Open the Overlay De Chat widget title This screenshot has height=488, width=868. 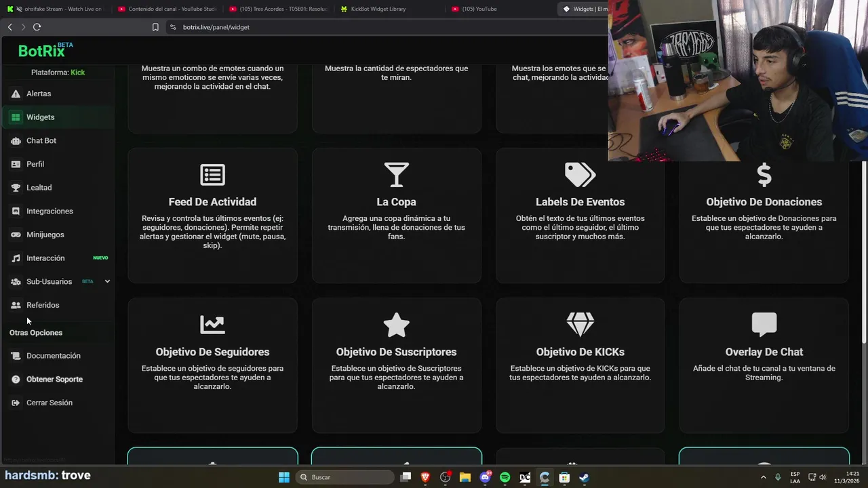pyautogui.click(x=764, y=352)
